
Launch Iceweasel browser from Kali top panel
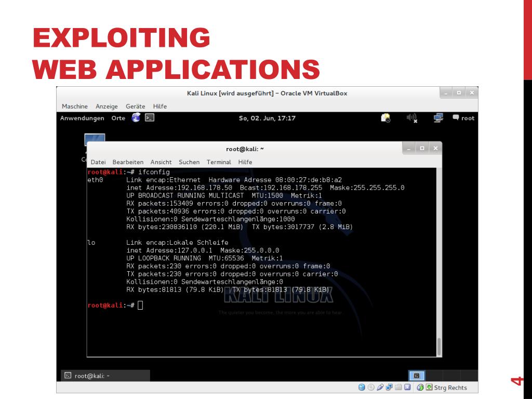[x=136, y=117]
